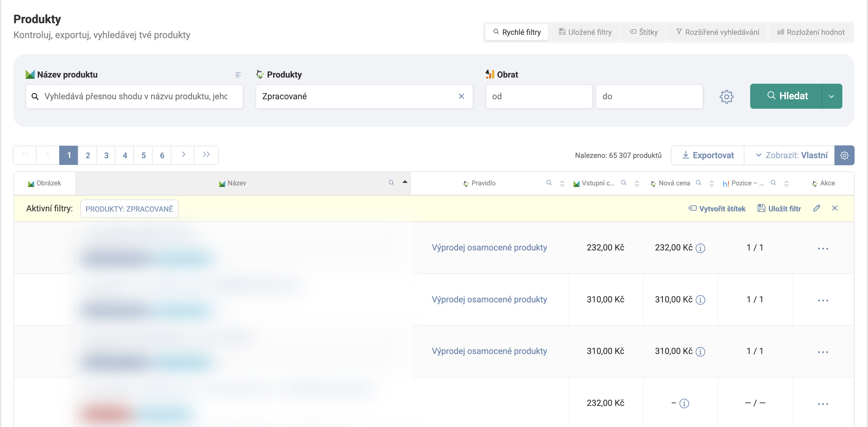This screenshot has width=868, height=427.
Task: Toggle sort on Pravidlo column
Action: [562, 183]
